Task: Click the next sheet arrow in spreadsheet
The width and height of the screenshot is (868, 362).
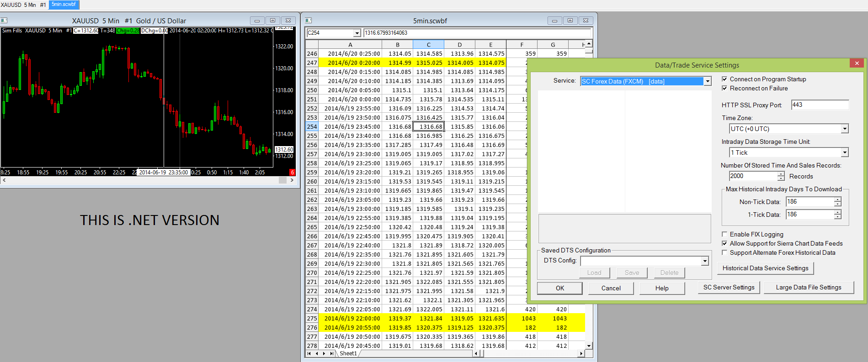Action: (324, 354)
